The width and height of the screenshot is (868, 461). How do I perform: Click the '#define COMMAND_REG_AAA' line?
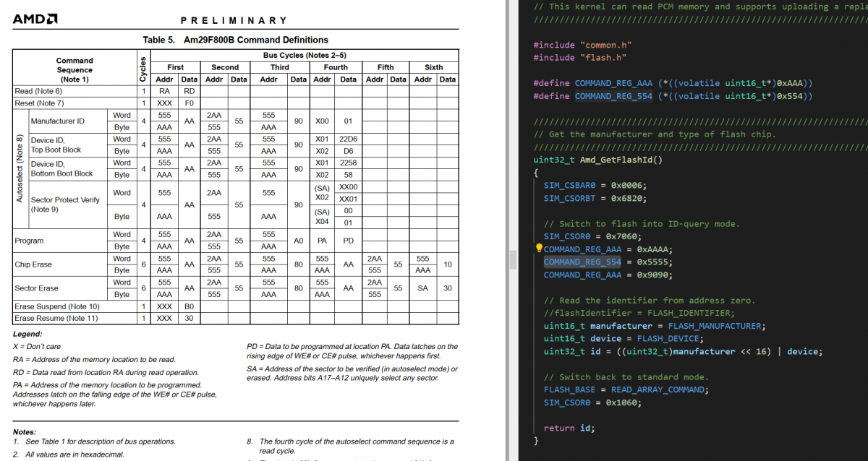point(673,83)
